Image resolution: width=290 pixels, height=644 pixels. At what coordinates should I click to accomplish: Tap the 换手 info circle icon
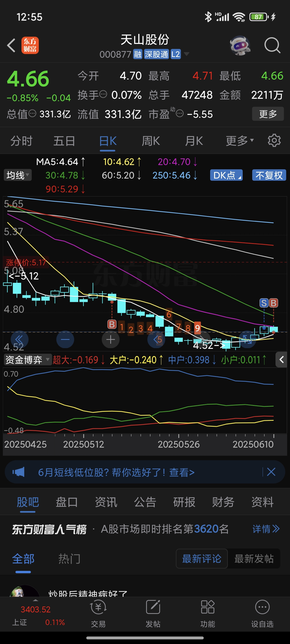(x=103, y=95)
